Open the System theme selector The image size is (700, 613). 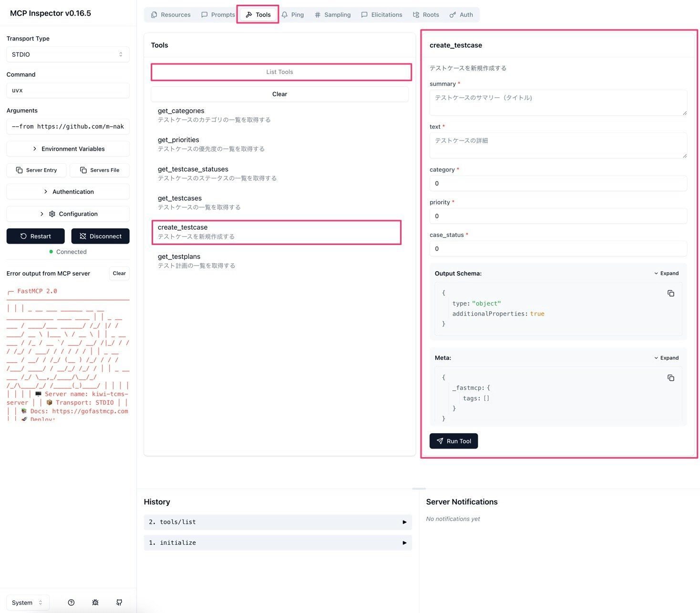pyautogui.click(x=28, y=603)
